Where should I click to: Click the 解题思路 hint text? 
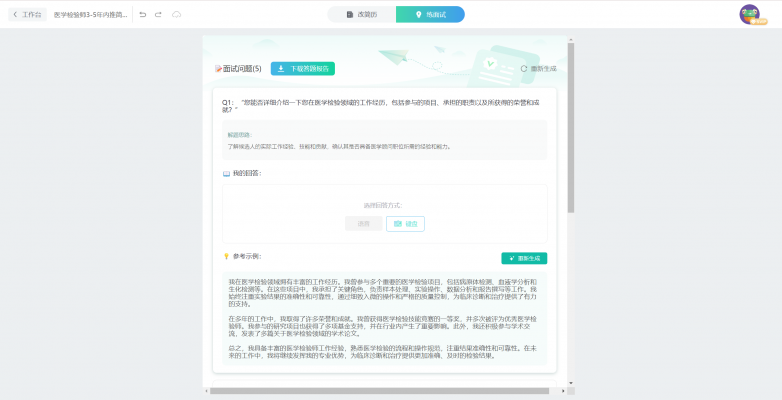[x=240, y=135]
